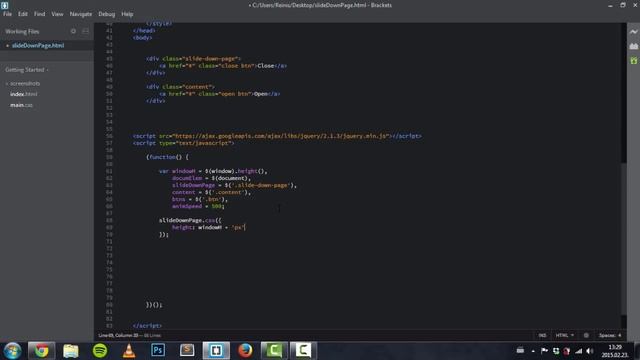The height and width of the screenshot is (360, 640).
Task: Open the File menu
Action: (x=7, y=14)
